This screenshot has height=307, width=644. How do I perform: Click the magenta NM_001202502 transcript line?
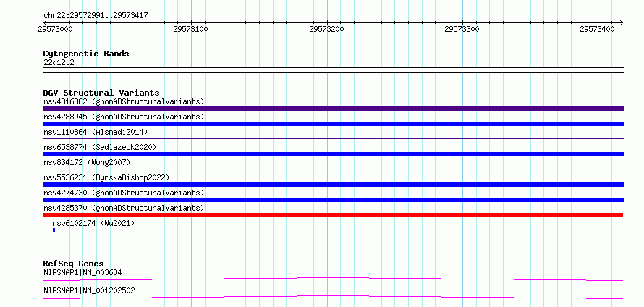333,297
